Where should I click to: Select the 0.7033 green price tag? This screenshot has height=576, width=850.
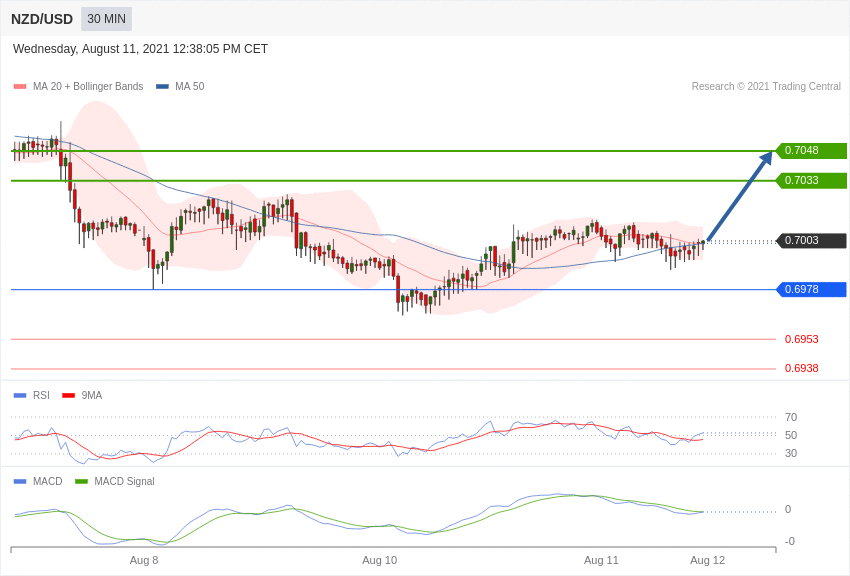811,181
